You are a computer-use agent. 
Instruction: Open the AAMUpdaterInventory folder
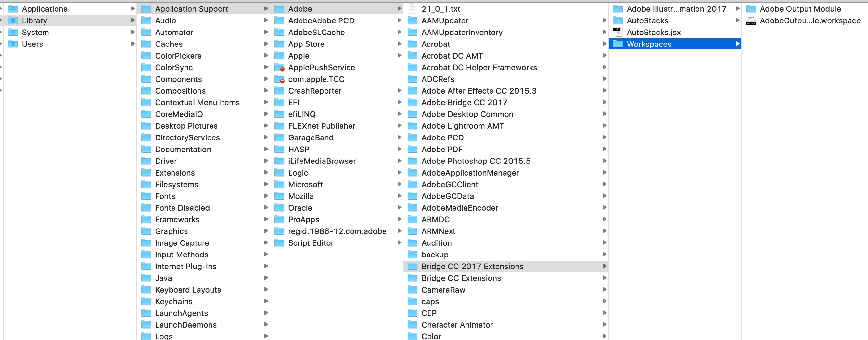tap(506, 33)
